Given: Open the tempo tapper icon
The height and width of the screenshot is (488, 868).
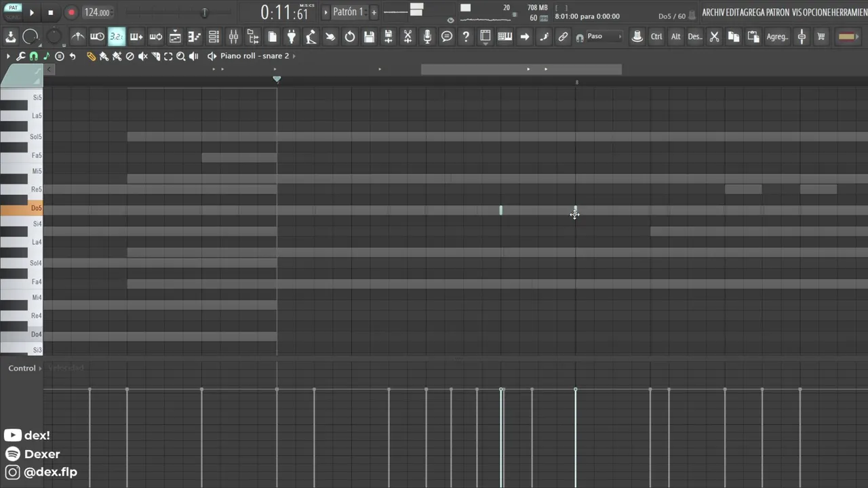Looking at the screenshot, I should coord(311,37).
